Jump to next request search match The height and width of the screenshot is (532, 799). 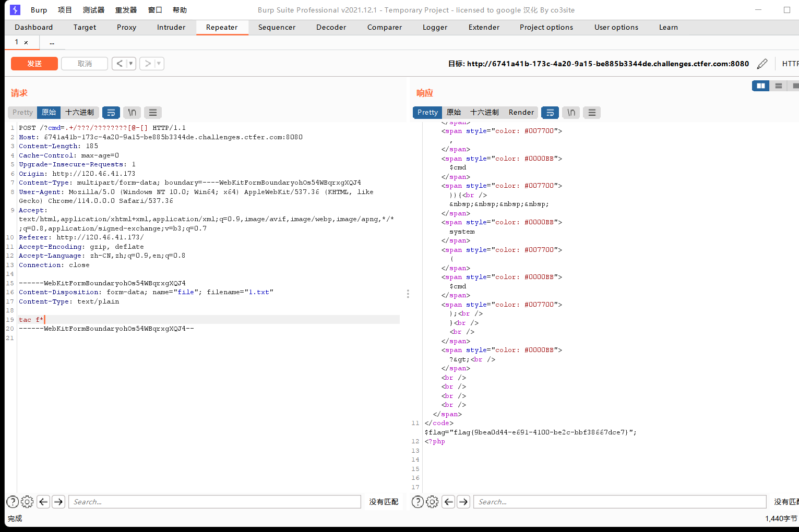58,502
